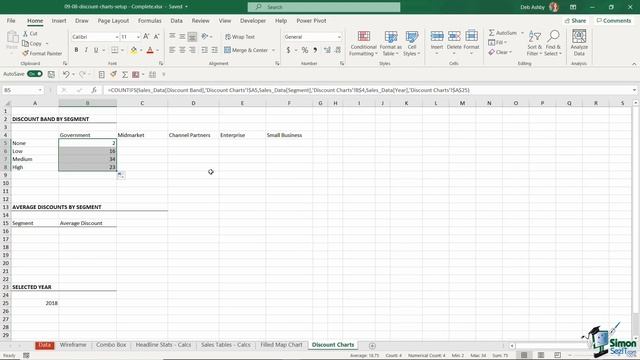Open the Borders dropdown

tap(122, 50)
